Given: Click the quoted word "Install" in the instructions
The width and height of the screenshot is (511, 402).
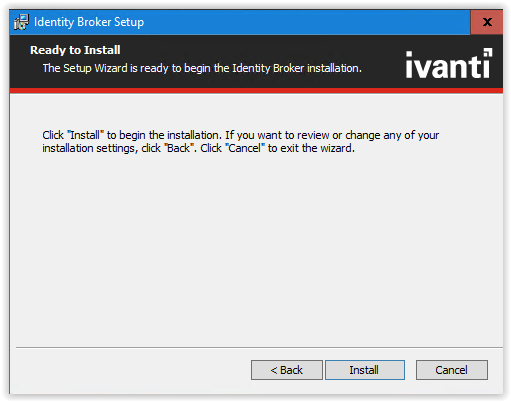Looking at the screenshot, I should (86, 135).
